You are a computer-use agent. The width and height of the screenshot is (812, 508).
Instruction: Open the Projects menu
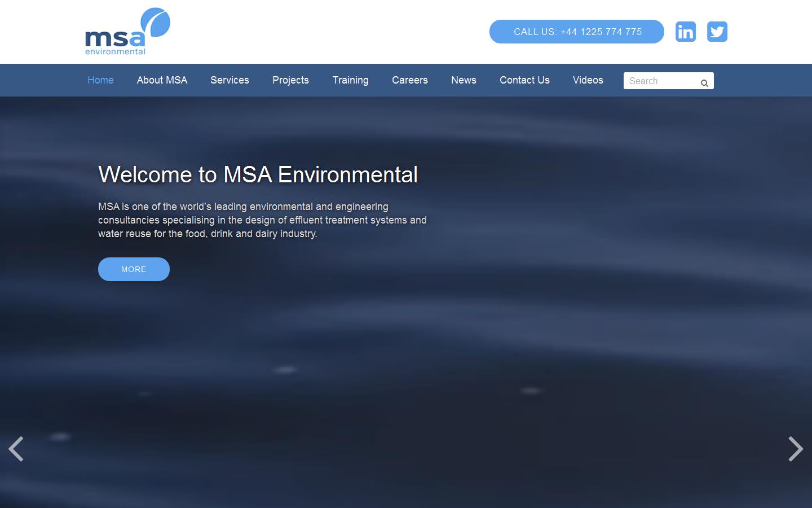coord(290,80)
